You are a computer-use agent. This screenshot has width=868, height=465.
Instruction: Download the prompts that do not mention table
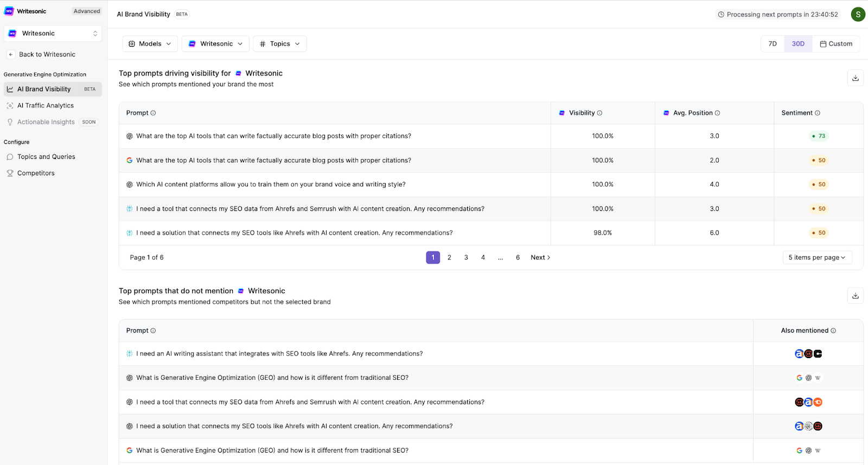pyautogui.click(x=855, y=296)
